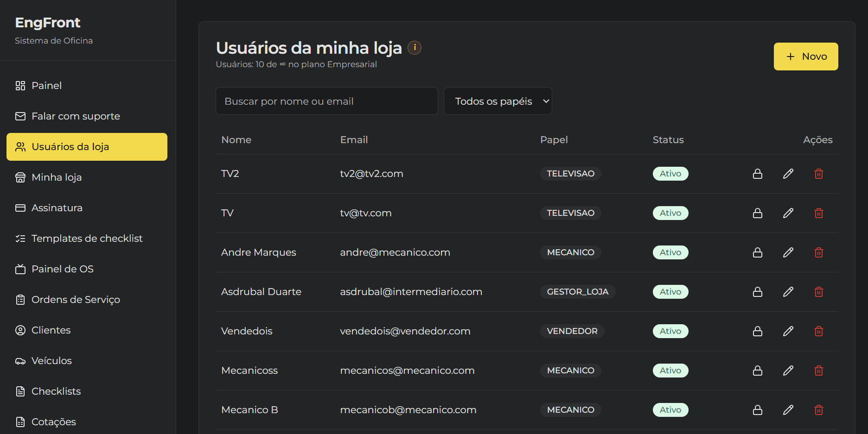The height and width of the screenshot is (434, 868).
Task: Click the Buscar por nome ou email field
Action: [x=326, y=101]
